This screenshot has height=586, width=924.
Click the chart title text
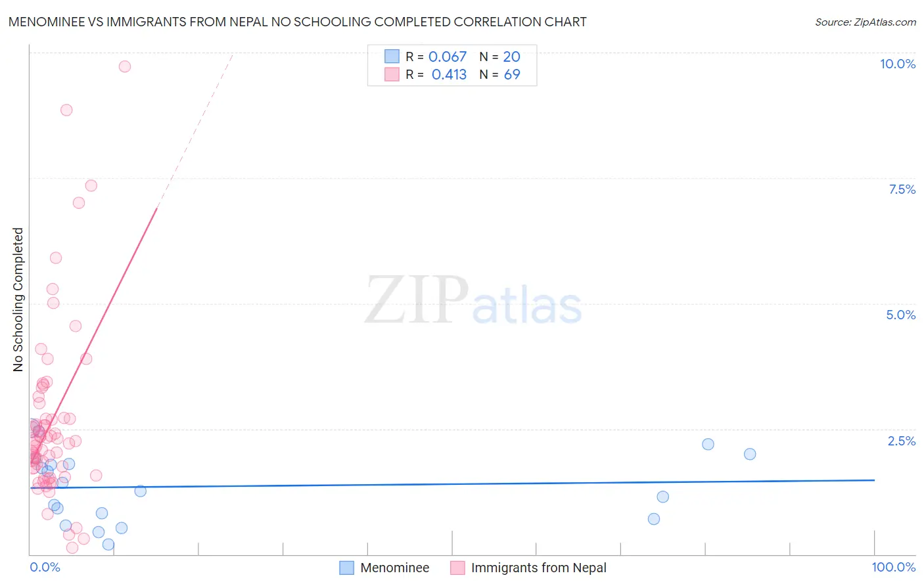point(297,22)
